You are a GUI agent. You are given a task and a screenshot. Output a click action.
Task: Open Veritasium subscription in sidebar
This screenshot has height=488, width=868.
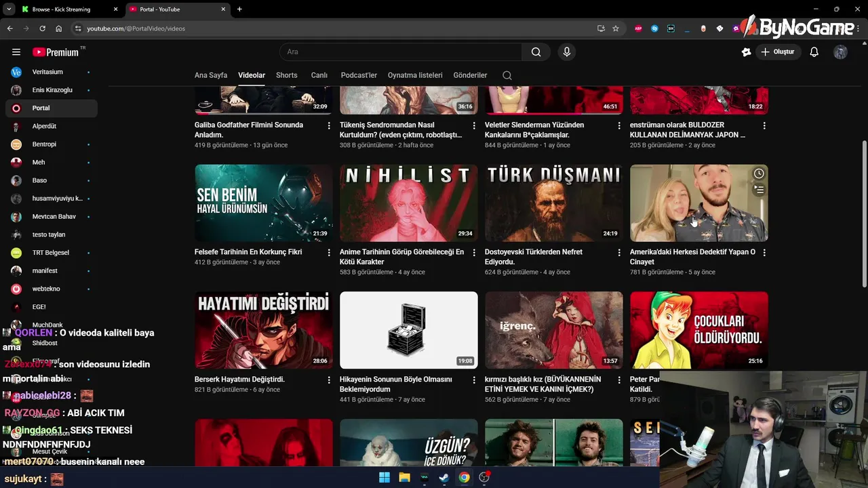tap(52, 72)
